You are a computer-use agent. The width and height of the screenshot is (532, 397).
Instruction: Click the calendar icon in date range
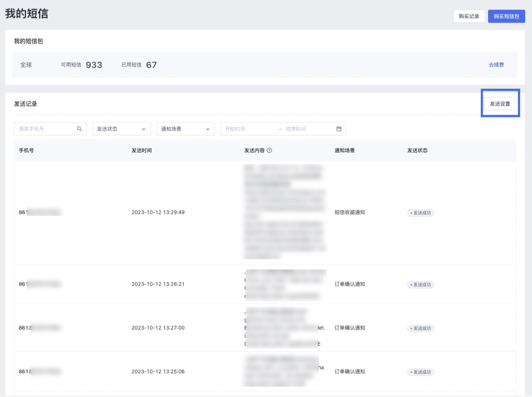click(339, 129)
